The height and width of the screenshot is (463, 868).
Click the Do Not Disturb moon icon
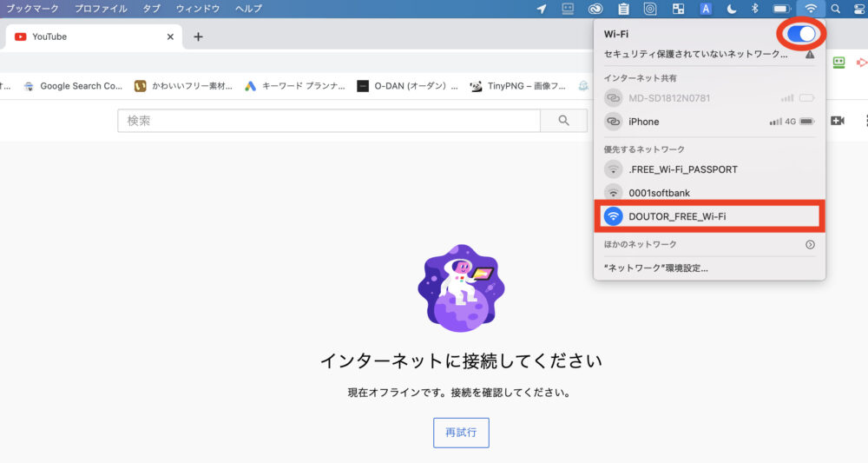[731, 9]
